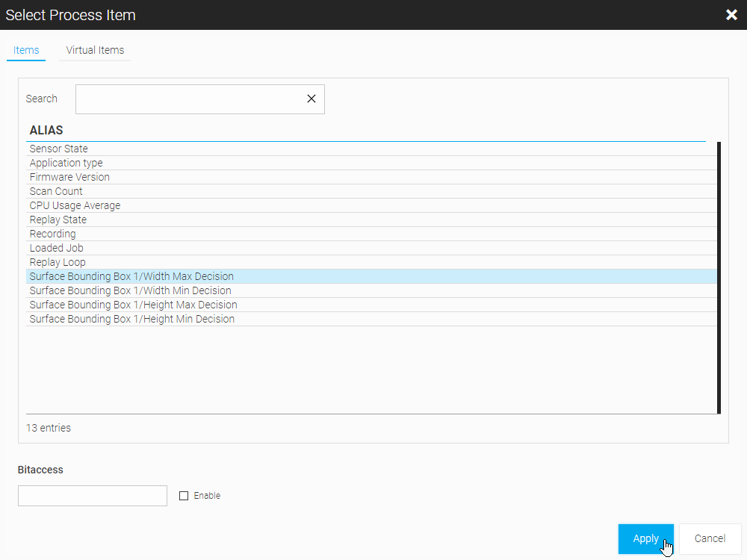The image size is (747, 560).
Task: Select the Sensor State item
Action: point(59,149)
